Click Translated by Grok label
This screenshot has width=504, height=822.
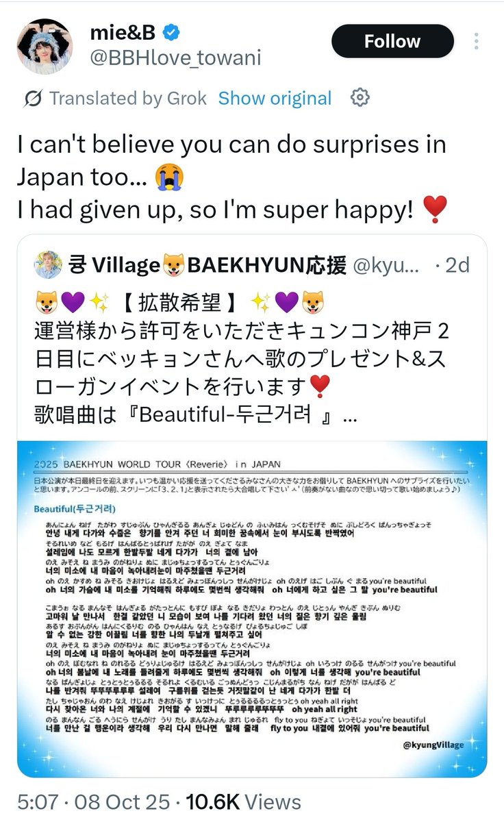(128, 99)
